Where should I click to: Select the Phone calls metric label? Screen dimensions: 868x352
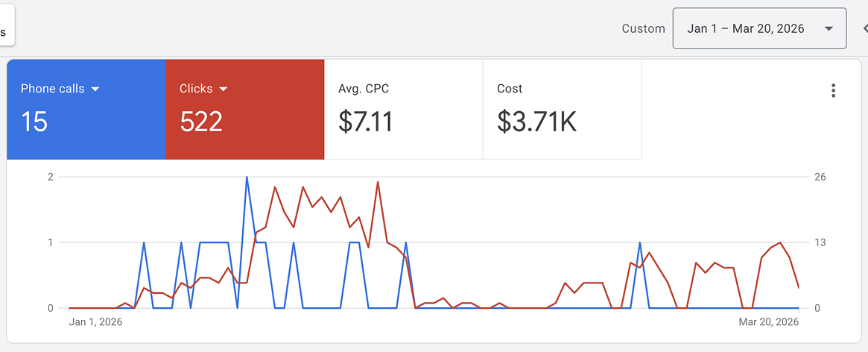pos(52,89)
